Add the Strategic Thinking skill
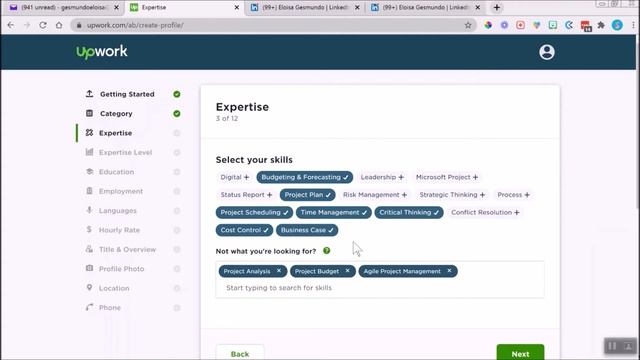The width and height of the screenshot is (640, 360). point(452,195)
